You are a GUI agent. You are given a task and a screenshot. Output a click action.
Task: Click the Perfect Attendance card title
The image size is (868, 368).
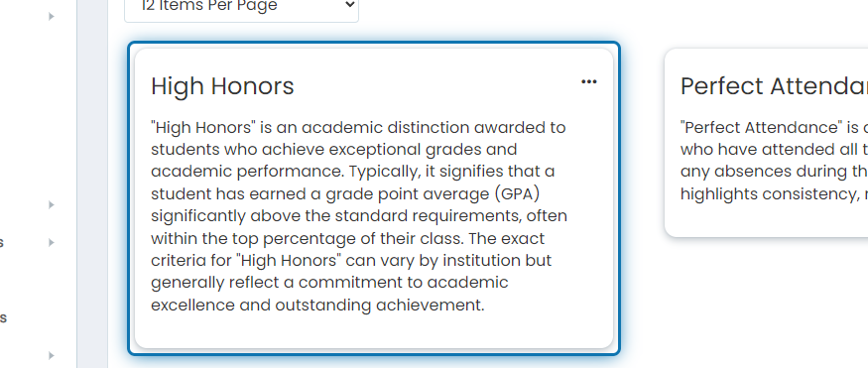774,86
